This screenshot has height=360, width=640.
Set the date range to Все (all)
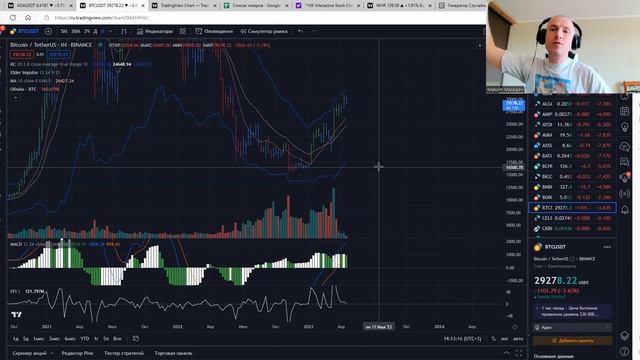click(x=117, y=339)
